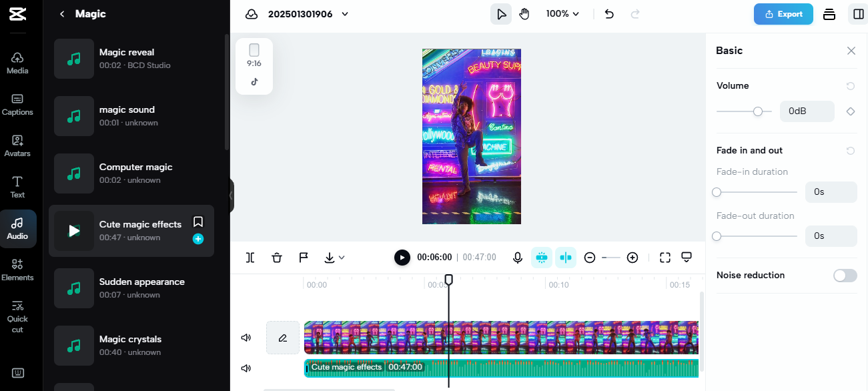The height and width of the screenshot is (391, 868).
Task: Select the Sudden appearance sound
Action: click(x=131, y=288)
